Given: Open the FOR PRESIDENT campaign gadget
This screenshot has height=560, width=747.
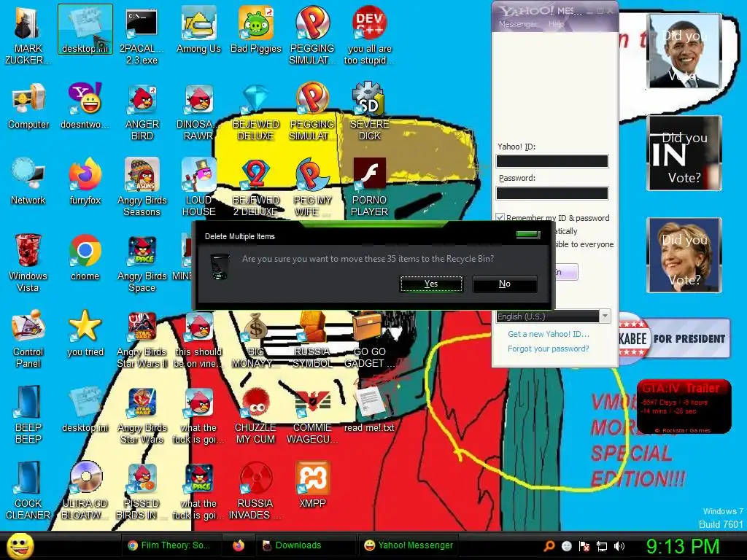Looking at the screenshot, I should pyautogui.click(x=674, y=338).
